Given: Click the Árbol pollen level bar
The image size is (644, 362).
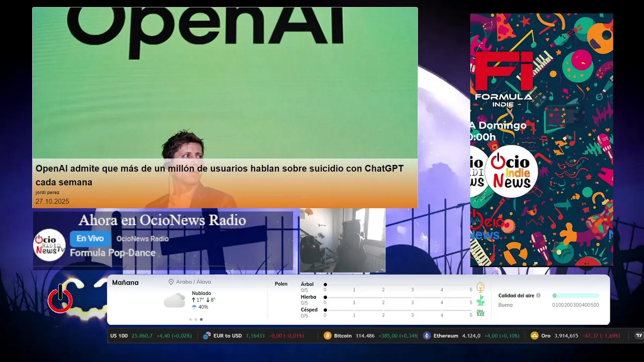Looking at the screenshot, I should click(398, 285).
